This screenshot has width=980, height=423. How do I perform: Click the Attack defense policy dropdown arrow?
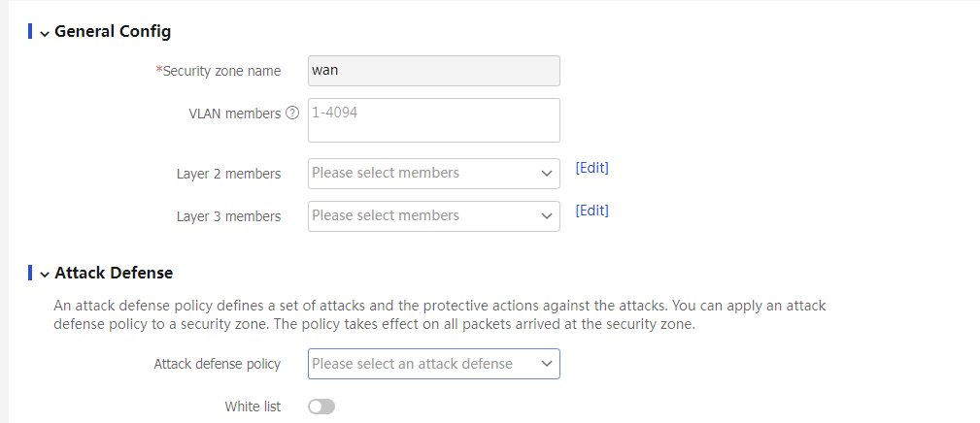point(546,364)
